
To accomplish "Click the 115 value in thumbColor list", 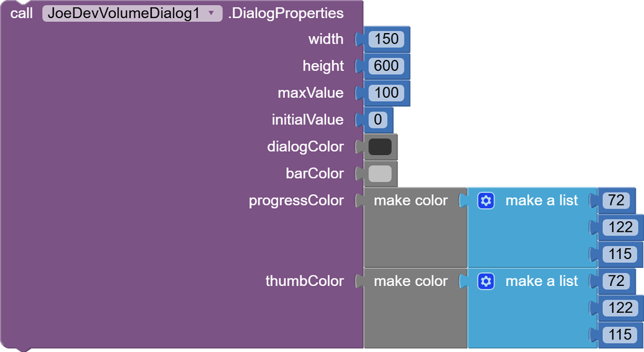I will pos(620,335).
